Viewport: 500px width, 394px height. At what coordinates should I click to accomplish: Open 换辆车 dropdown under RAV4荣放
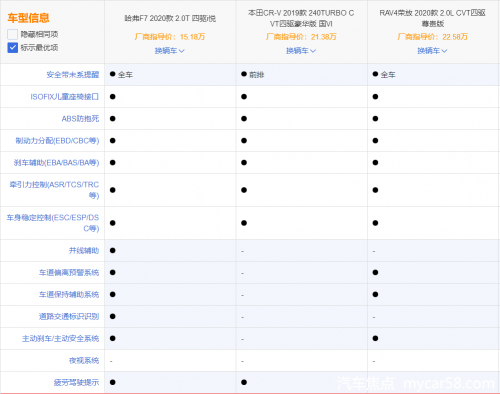coord(432,51)
